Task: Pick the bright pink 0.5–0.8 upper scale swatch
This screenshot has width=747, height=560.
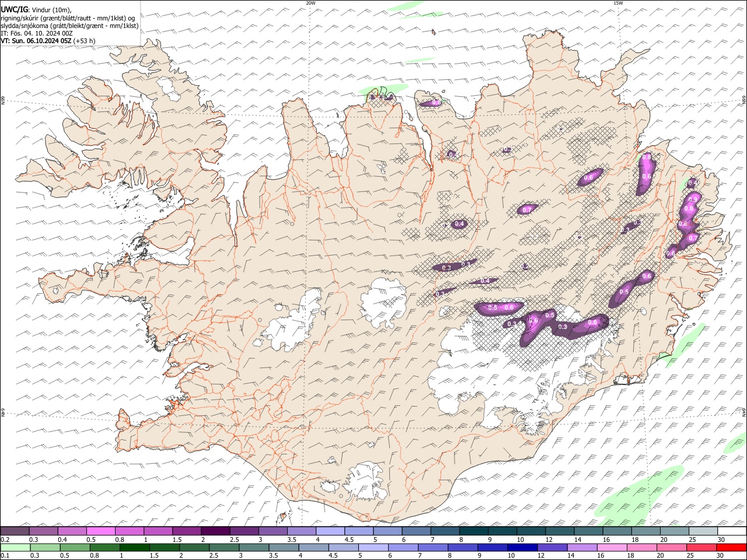Action: pos(101,531)
